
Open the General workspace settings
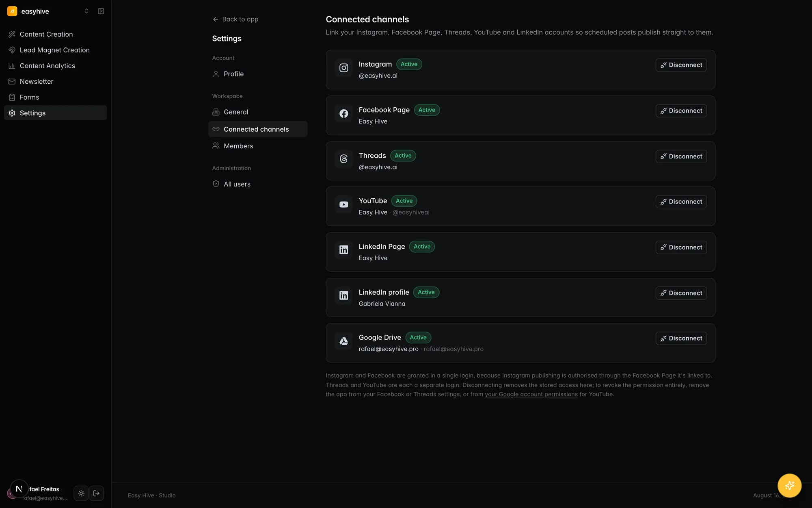pos(258,112)
